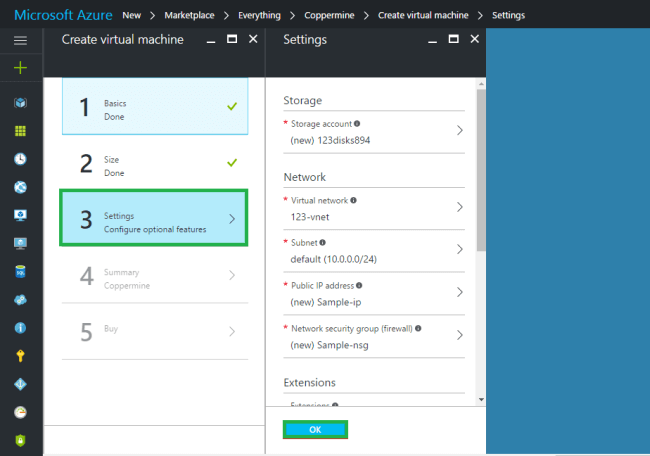The height and width of the screenshot is (456, 650).
Task: Open the blue diamond Azure AD icon
Action: [20, 384]
